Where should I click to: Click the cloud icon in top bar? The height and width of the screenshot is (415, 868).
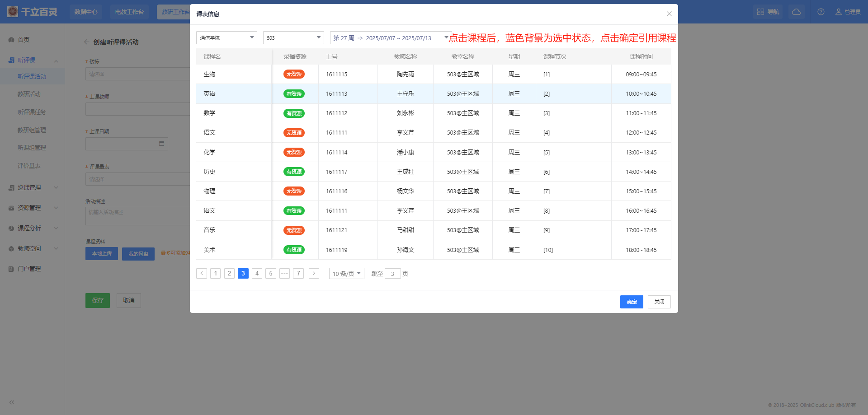point(796,12)
